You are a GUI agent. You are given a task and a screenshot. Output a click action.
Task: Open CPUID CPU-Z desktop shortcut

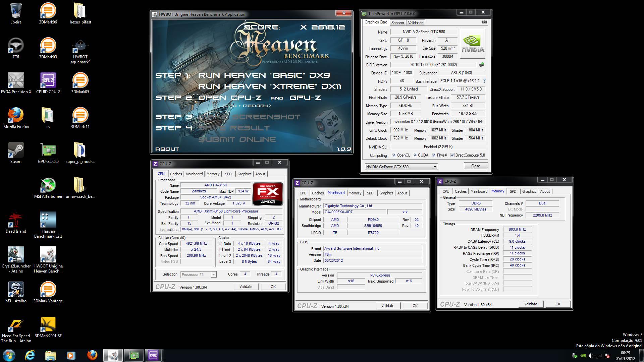48,83
